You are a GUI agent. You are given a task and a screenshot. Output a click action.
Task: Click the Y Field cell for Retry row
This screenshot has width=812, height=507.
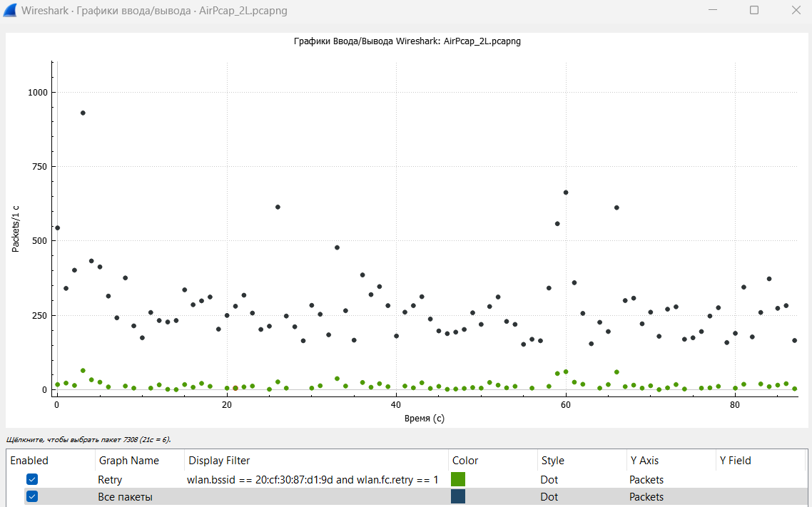click(x=761, y=480)
